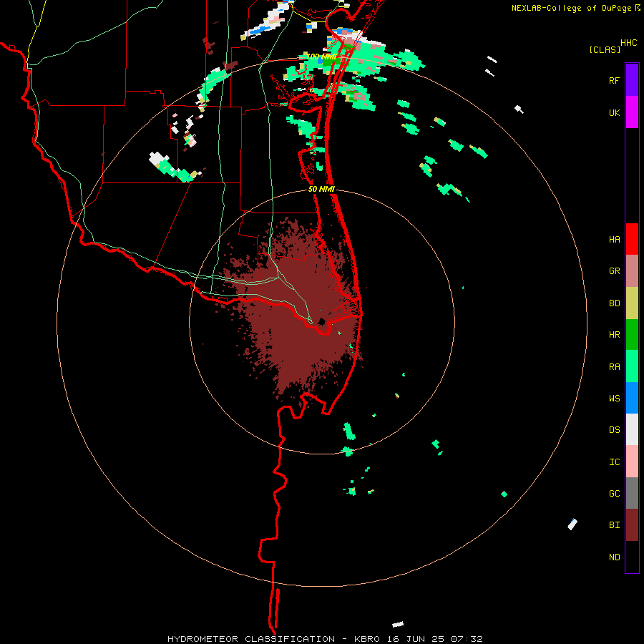The image size is (644, 644).
Task: Click the BI legend label
Action: 614,525
